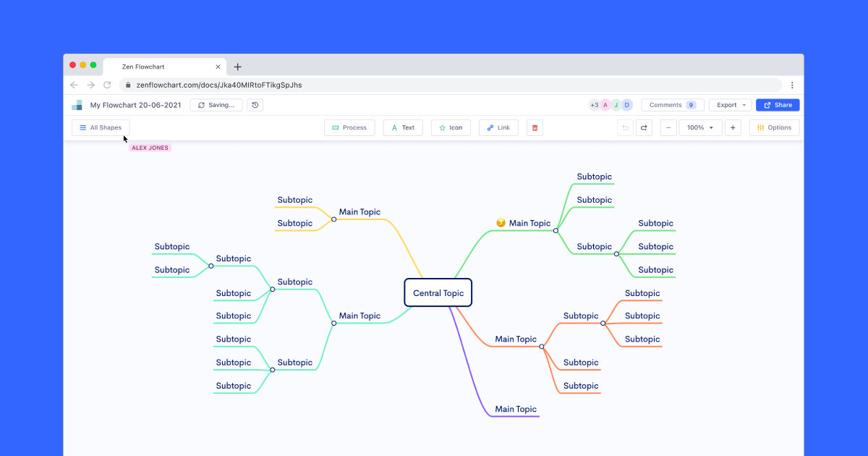Select the Text tool
The width and height of the screenshot is (868, 456).
point(403,127)
